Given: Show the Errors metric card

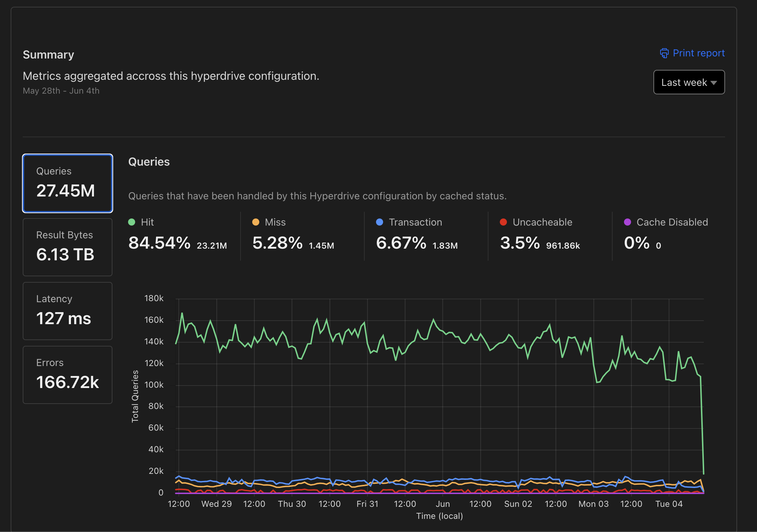Looking at the screenshot, I should [x=67, y=375].
